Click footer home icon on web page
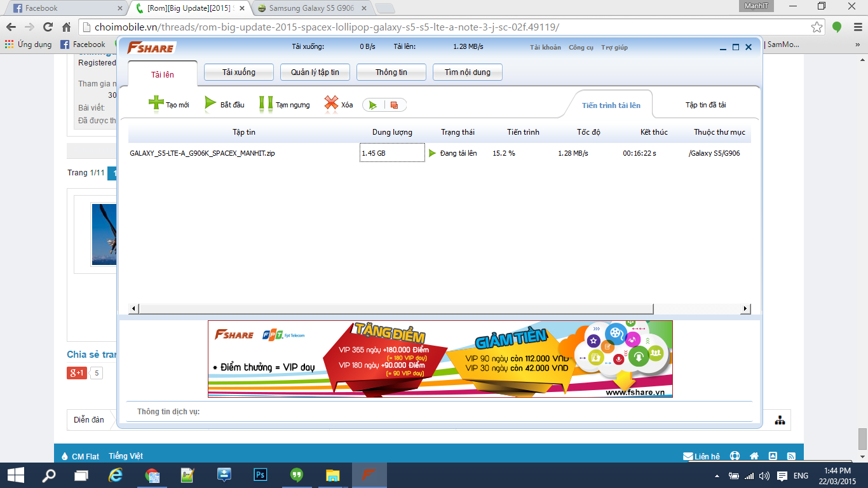Screen dimensions: 868x488 point(754,456)
